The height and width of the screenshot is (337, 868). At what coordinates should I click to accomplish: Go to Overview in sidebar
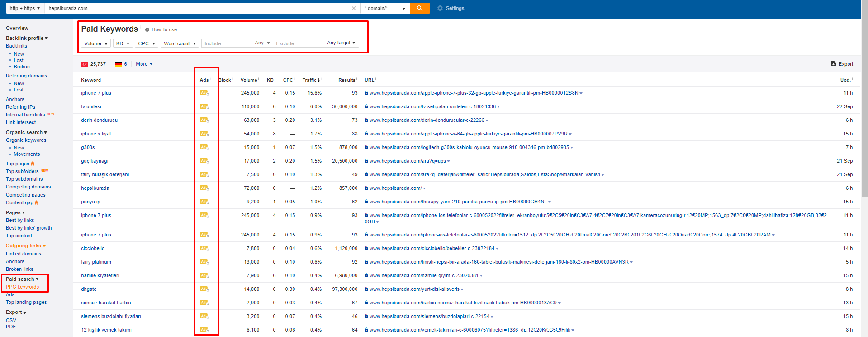(x=17, y=28)
